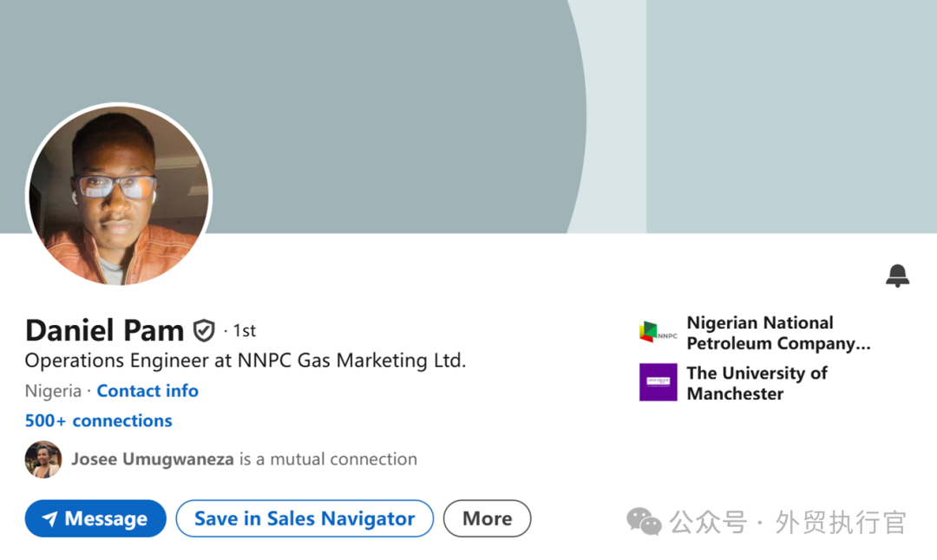
Task: Open Nigerian National Petroleum Company link
Action: point(778,333)
